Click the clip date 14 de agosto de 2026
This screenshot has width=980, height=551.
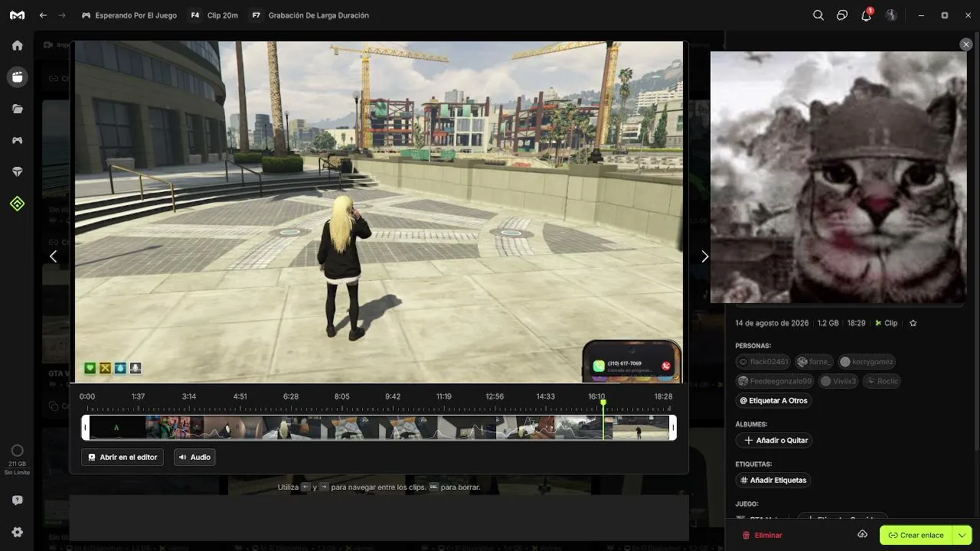[x=772, y=323]
